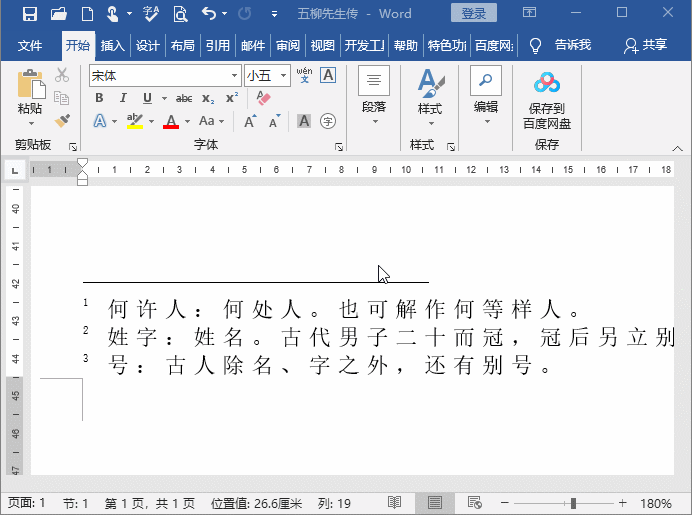Open the font name dropdown 宋体
Screen dimensions: 692x515
click(x=235, y=75)
